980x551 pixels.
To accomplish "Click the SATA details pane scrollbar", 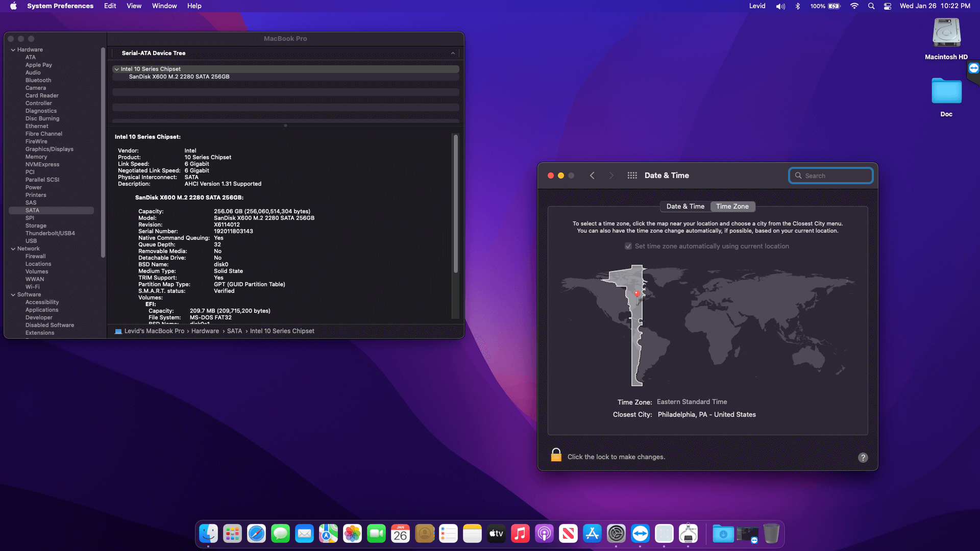I will 456,203.
